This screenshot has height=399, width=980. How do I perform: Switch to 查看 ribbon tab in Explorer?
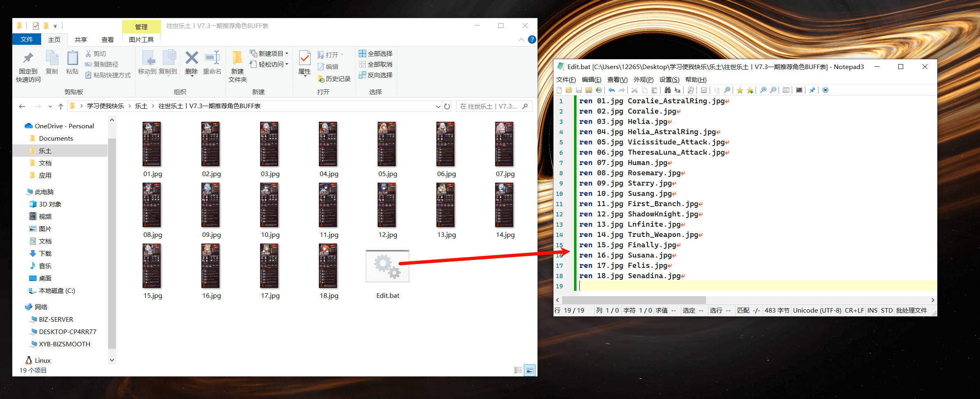[x=108, y=39]
